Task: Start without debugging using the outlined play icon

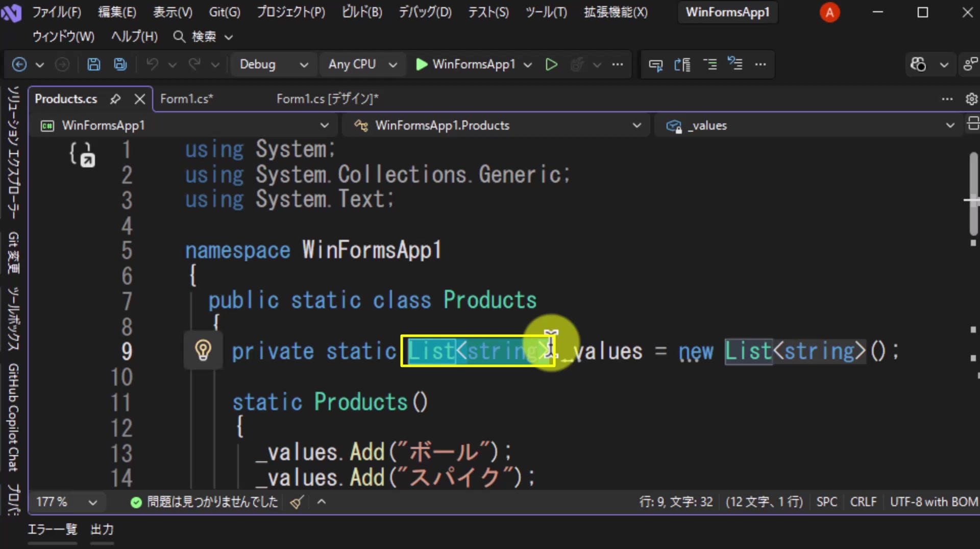Action: click(551, 64)
